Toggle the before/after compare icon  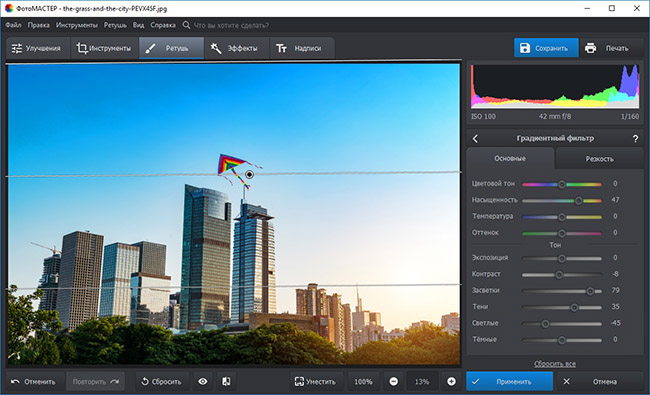tap(226, 381)
